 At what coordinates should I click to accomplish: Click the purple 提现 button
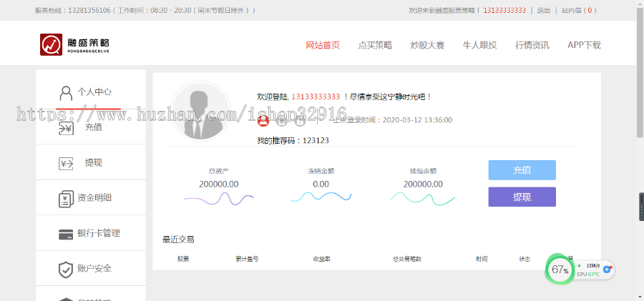[x=522, y=197]
